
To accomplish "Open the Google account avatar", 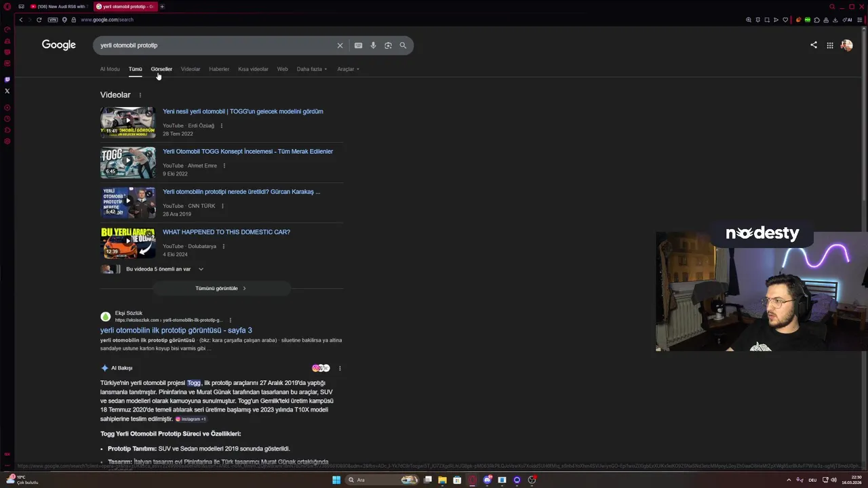I will (x=846, y=45).
